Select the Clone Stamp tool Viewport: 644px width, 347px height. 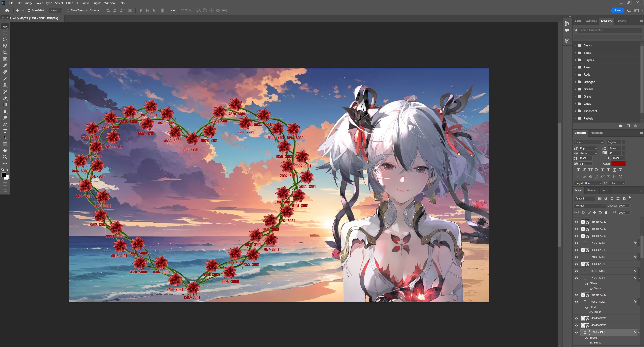pos(5,85)
